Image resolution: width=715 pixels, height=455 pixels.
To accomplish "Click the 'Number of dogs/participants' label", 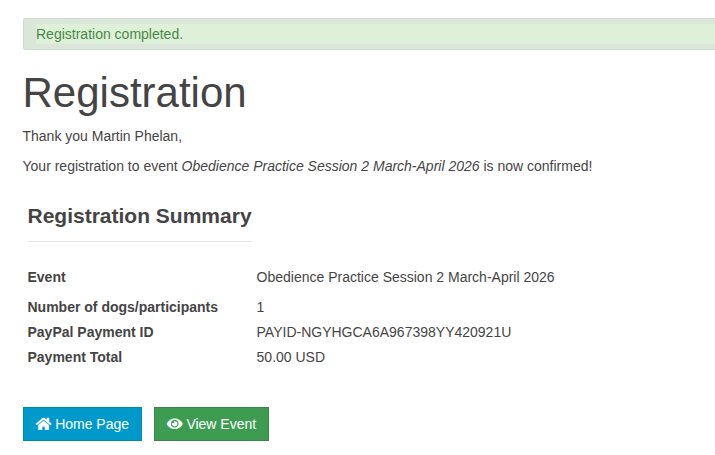I will tap(123, 307).
